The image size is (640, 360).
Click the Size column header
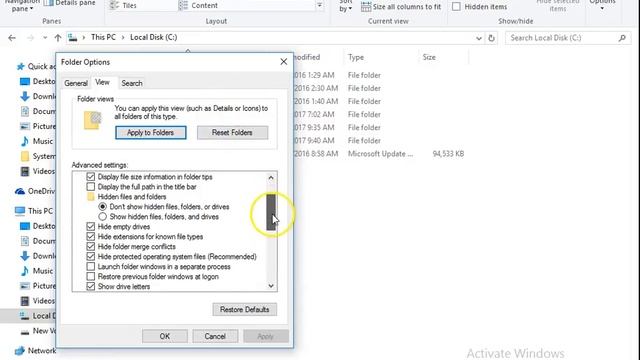(x=429, y=58)
